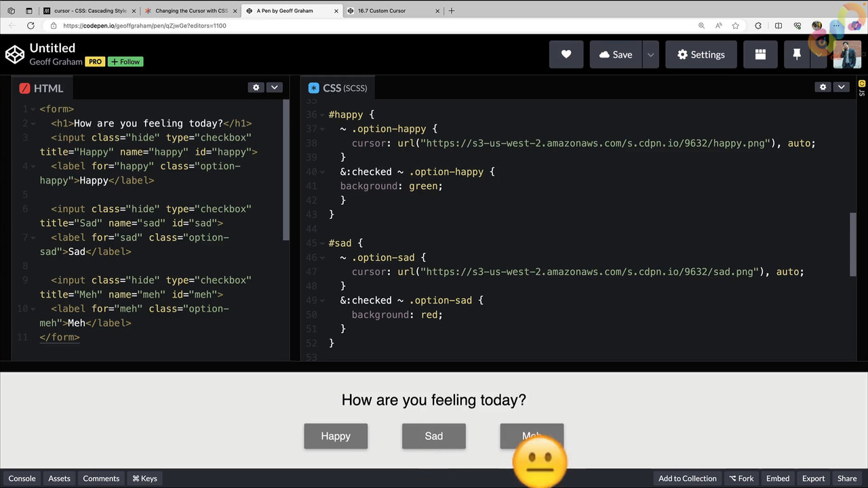
Task: Collapse the #sad rule at line 45
Action: tap(321, 243)
